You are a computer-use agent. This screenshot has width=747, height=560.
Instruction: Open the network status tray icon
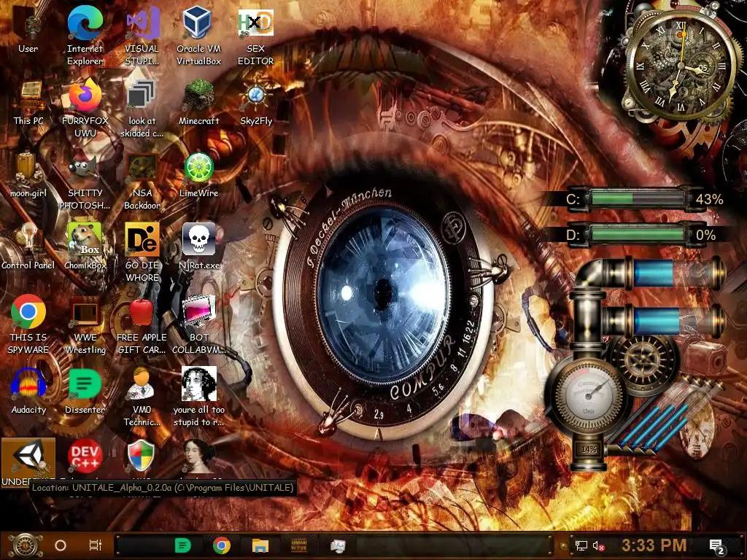click(x=581, y=545)
